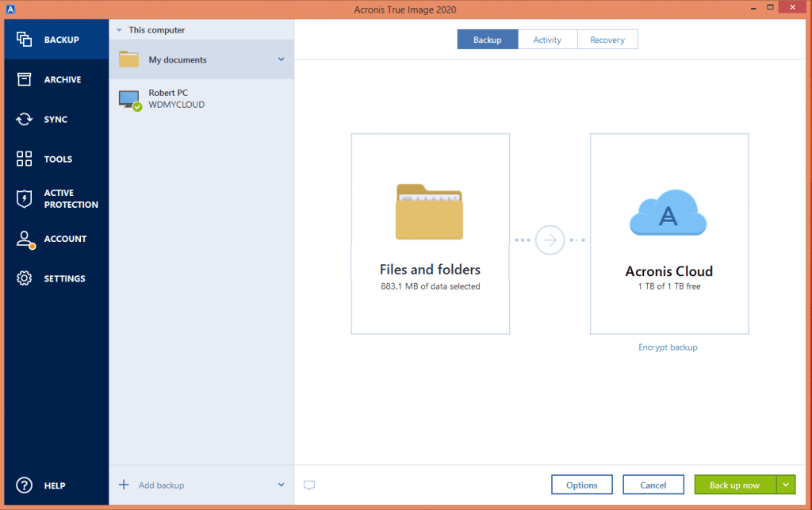This screenshot has height=510, width=812.
Task: Click the 1 TB of 1 TB free text
Action: pos(669,286)
